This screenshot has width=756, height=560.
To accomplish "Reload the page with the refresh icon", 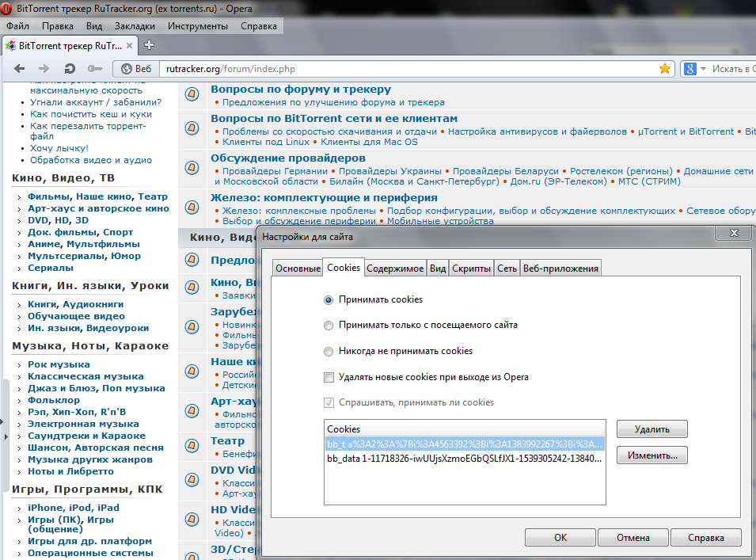I will [70, 68].
